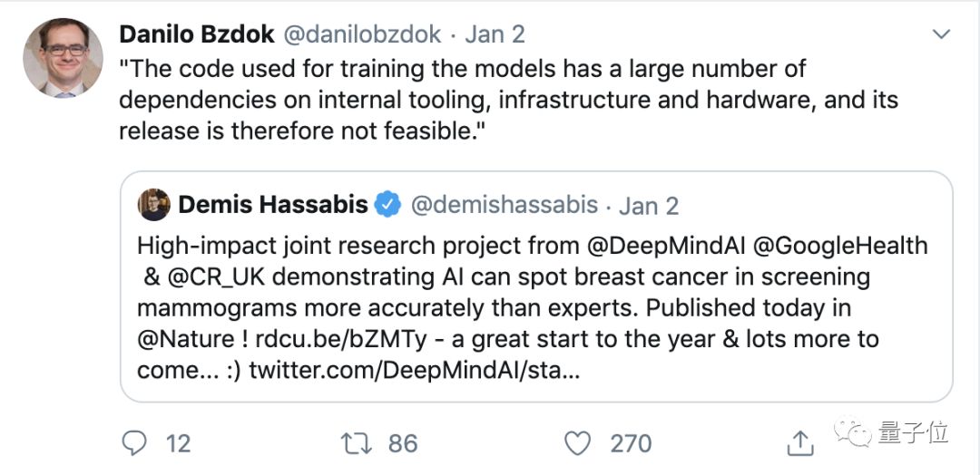Screen dimensions: 980x475
Task: Open the twitter.com/DeepMindAI/sta… link
Action: [414, 371]
